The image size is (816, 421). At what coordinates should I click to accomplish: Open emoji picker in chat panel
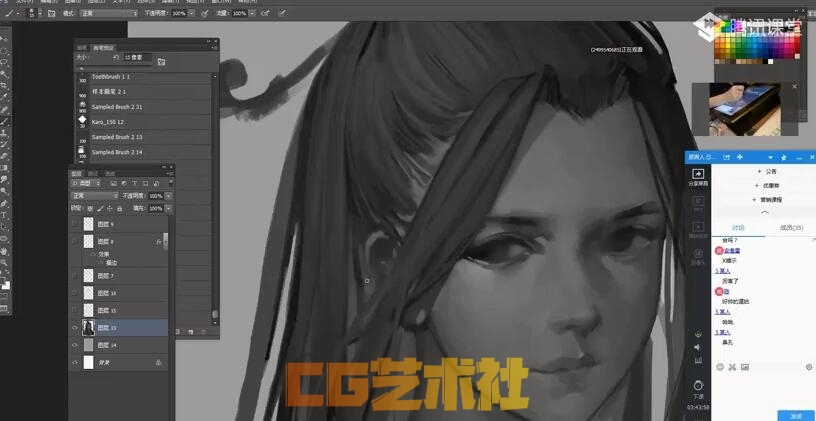tap(720, 367)
